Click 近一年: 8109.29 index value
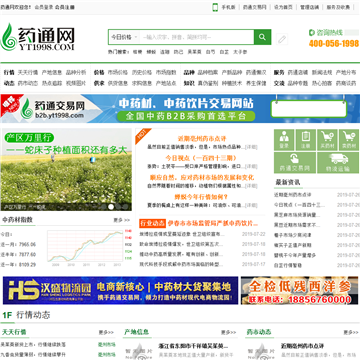Image resolution: width=360 pixels, height=360 pixels. [18, 265]
